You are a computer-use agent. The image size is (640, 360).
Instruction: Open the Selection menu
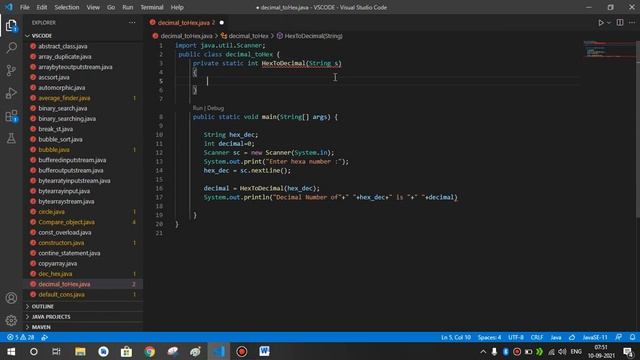67,7
